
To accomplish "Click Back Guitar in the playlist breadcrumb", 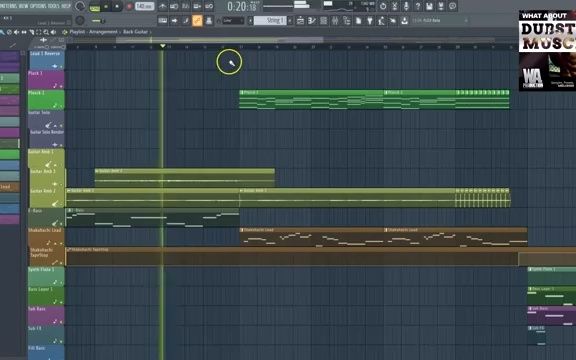I will (x=135, y=32).
